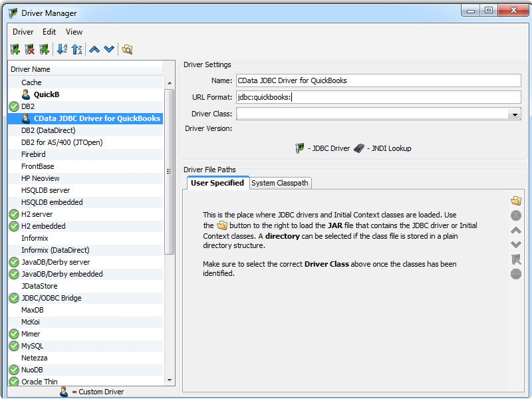Expand the Driver Class dropdown
The width and height of the screenshot is (532, 399).
(515, 114)
